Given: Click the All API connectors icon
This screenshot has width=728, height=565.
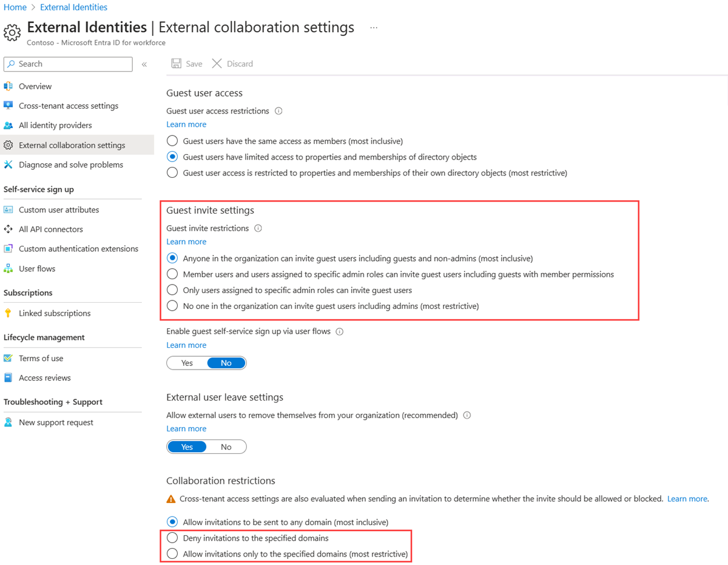Looking at the screenshot, I should (8, 229).
